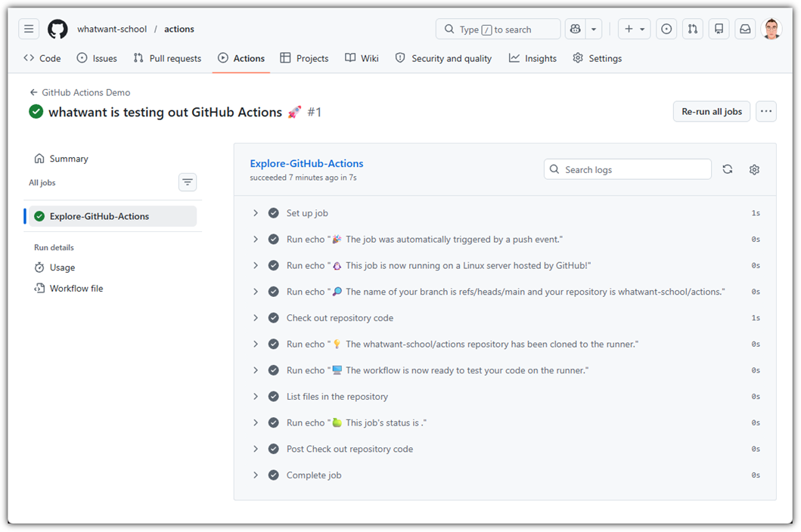801x532 pixels.
Task: Open the user profile avatar menu
Action: (772, 29)
